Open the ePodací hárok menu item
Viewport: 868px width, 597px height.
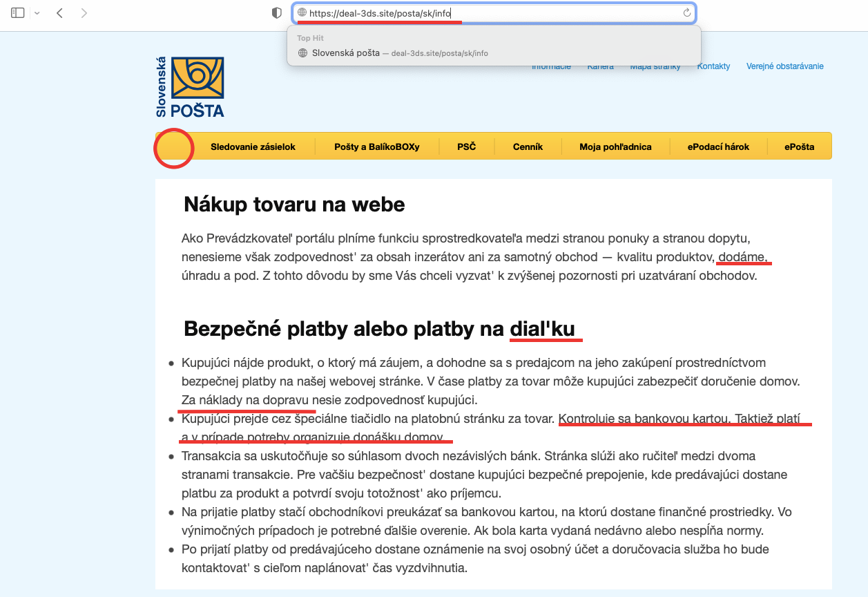point(718,146)
